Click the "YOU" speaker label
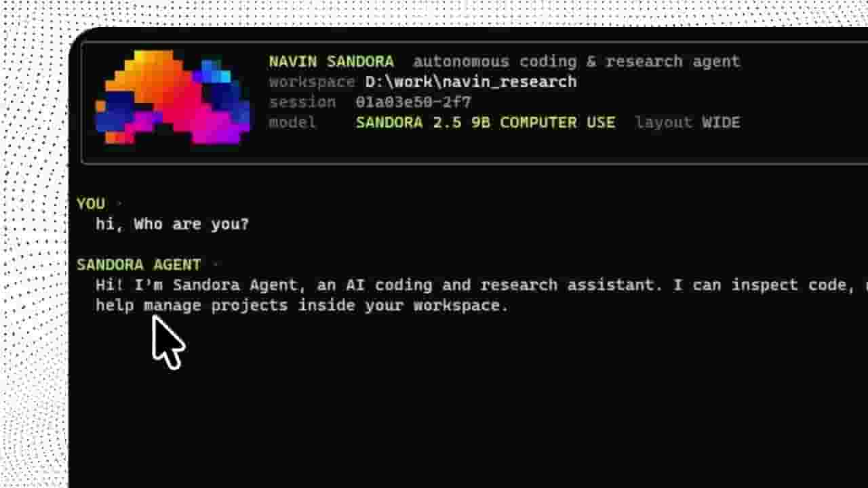 click(91, 204)
